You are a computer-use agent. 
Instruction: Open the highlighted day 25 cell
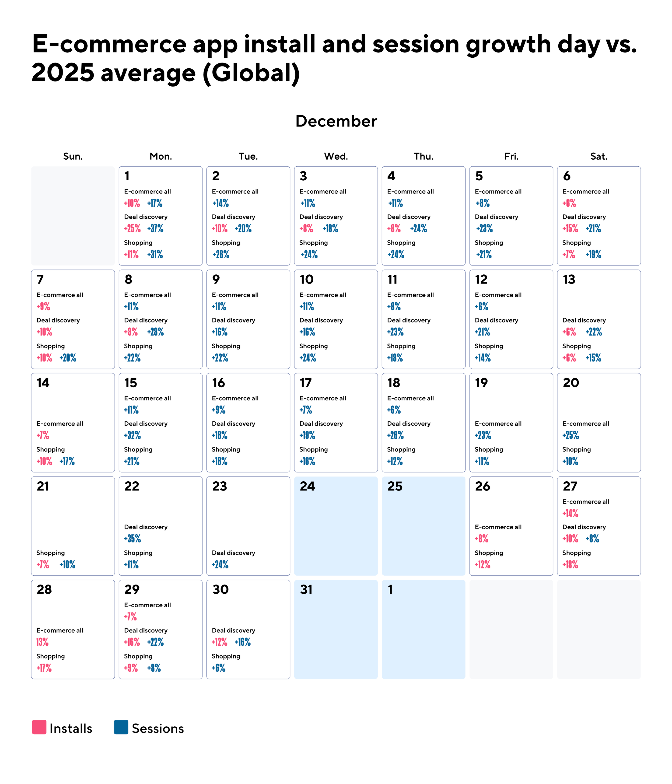point(423,526)
